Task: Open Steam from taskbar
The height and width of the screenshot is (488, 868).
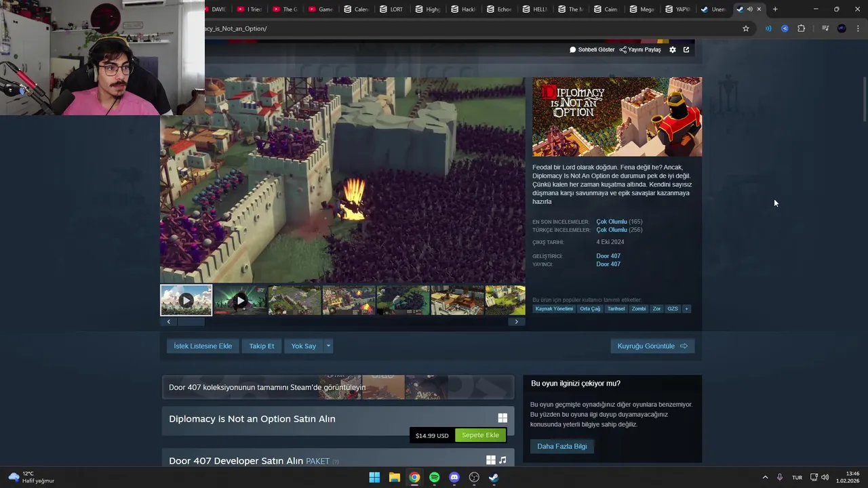Action: pos(494,477)
